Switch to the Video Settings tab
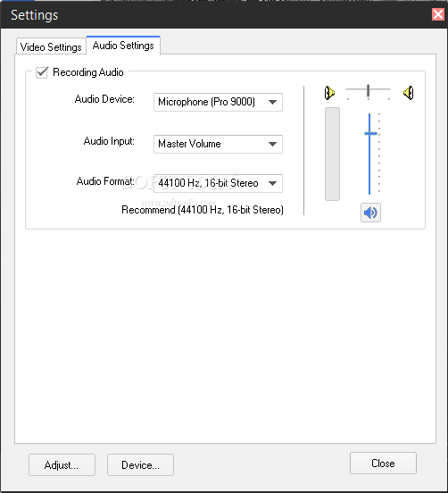 click(51, 46)
